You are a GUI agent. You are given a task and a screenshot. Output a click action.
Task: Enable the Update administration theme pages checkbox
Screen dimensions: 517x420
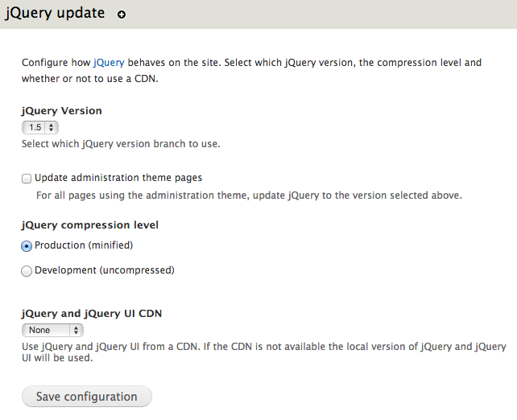click(x=27, y=178)
